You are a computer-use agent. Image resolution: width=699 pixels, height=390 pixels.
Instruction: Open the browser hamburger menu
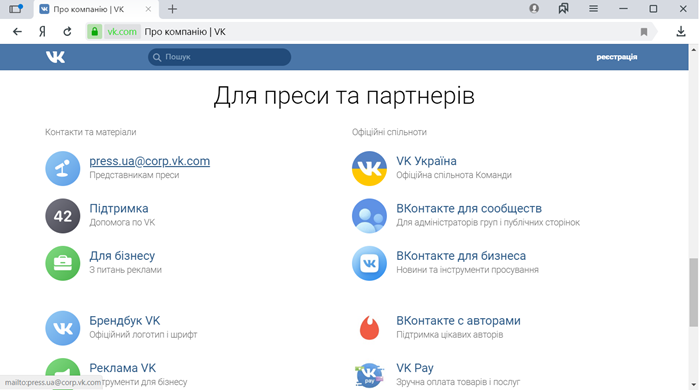[593, 8]
